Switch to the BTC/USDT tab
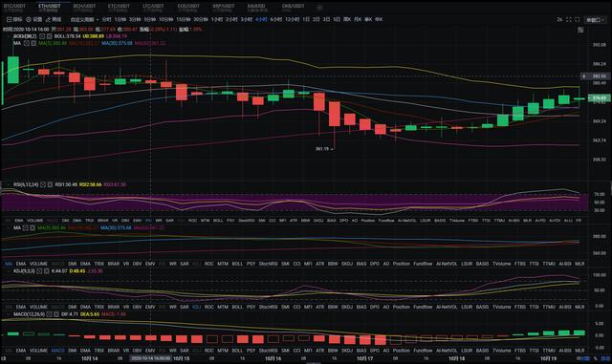 pyautogui.click(x=14, y=7)
